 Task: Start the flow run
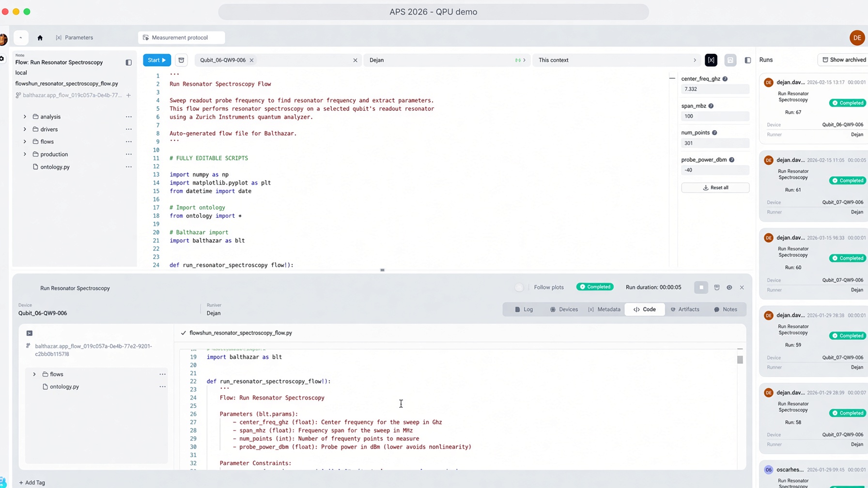tap(156, 60)
